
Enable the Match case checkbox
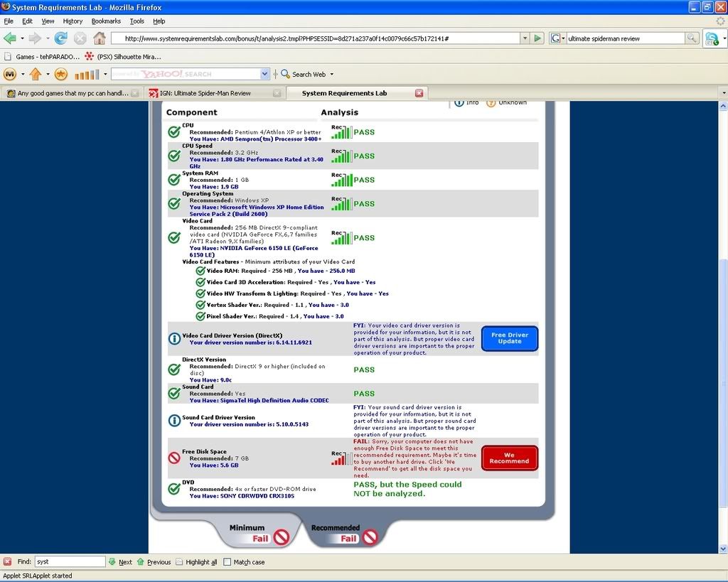pyautogui.click(x=227, y=561)
